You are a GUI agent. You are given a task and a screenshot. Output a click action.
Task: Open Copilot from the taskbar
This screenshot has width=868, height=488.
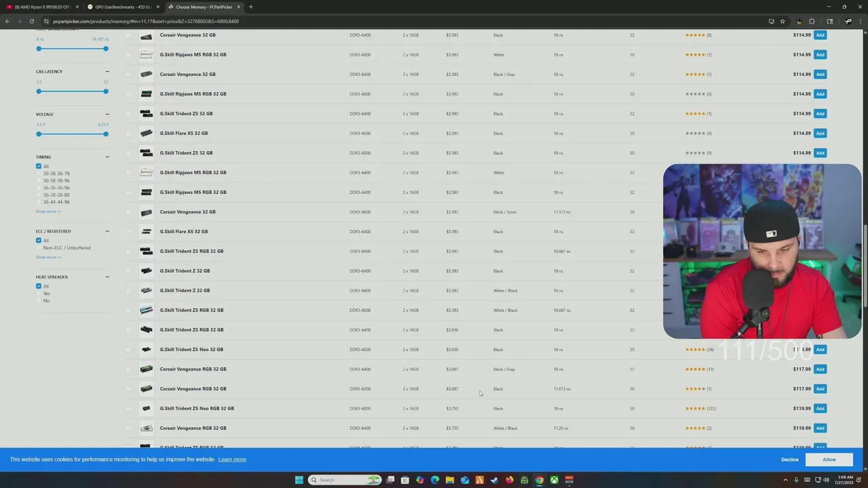(420, 480)
